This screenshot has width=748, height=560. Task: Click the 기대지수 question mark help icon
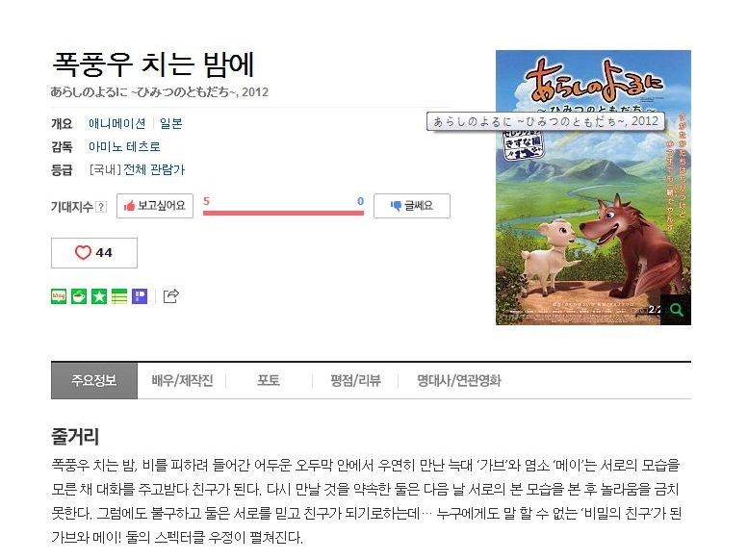[101, 207]
